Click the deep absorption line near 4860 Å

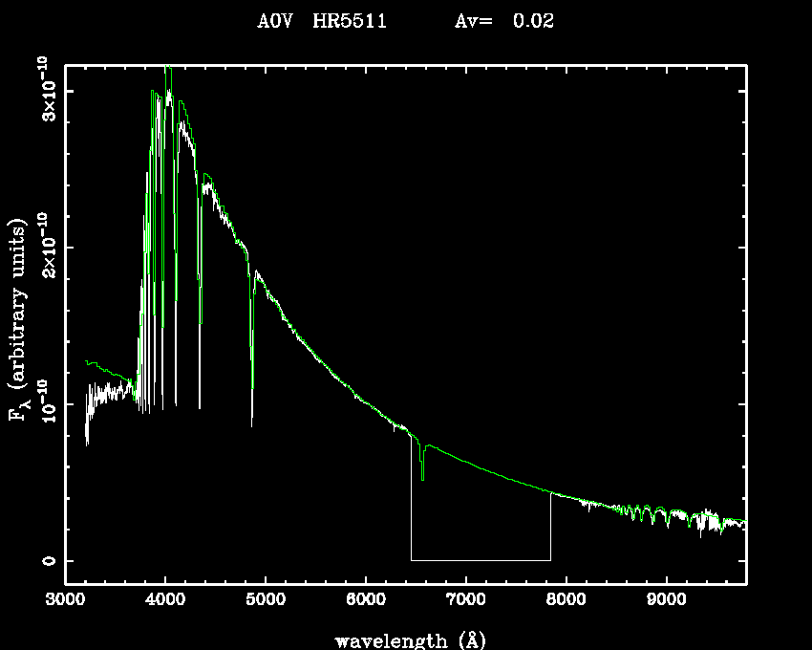click(252, 382)
